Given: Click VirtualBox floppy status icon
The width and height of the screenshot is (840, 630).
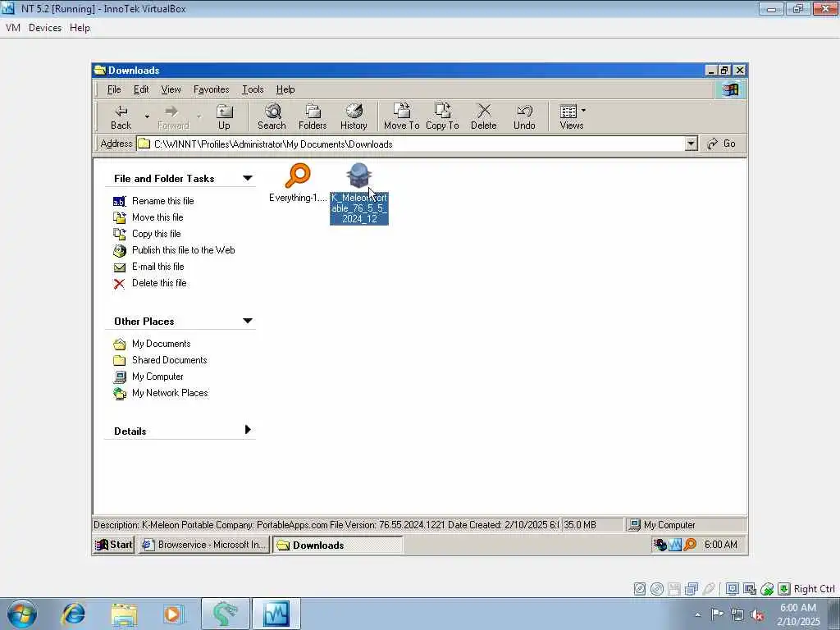Looking at the screenshot, I should click(x=674, y=589).
